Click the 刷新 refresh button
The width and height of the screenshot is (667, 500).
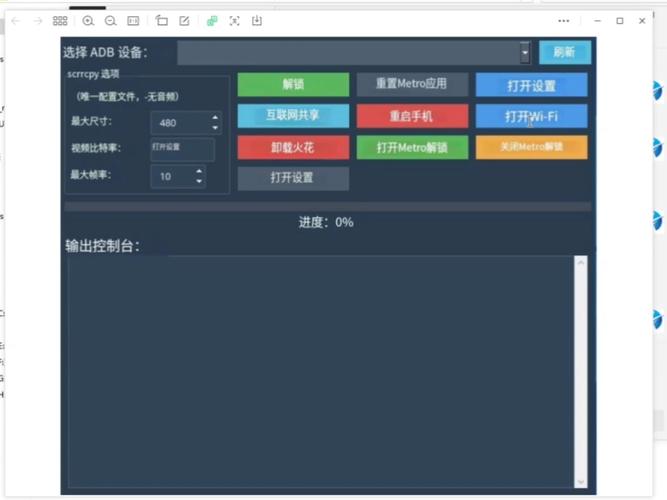(565, 53)
